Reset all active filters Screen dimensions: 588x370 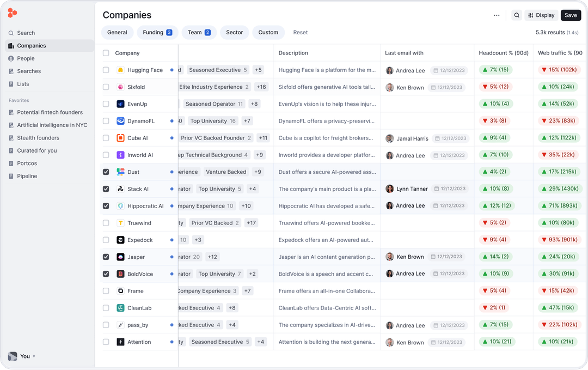[300, 32]
